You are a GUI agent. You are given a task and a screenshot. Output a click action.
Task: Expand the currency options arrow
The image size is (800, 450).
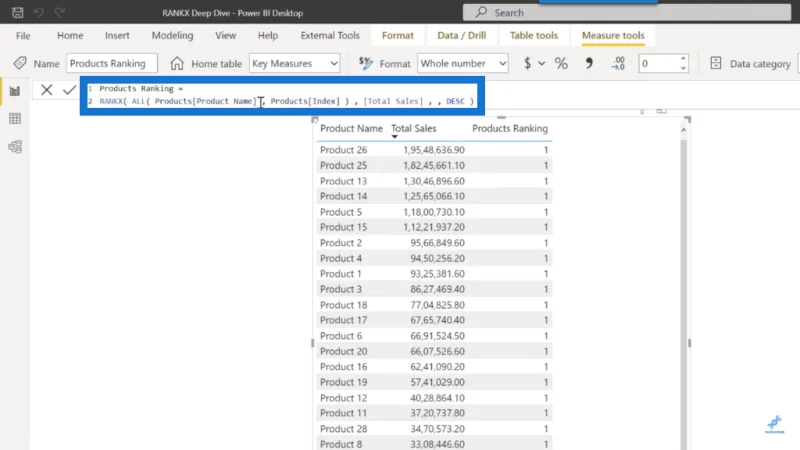(x=541, y=64)
